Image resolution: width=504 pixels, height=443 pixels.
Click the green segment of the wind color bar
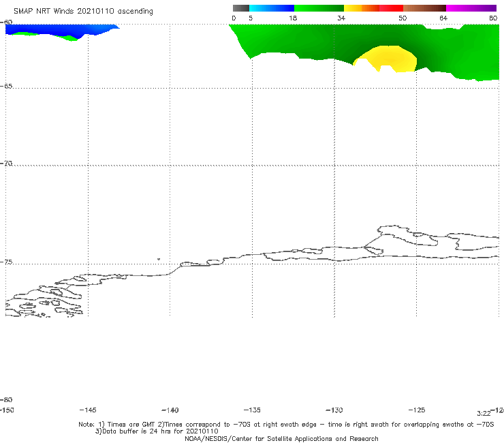pos(319,8)
